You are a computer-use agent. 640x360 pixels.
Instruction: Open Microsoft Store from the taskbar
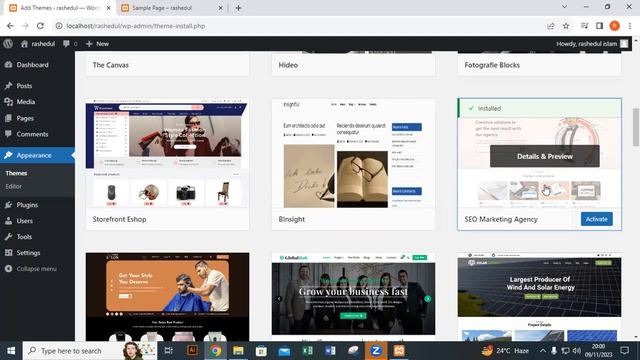pos(261,351)
